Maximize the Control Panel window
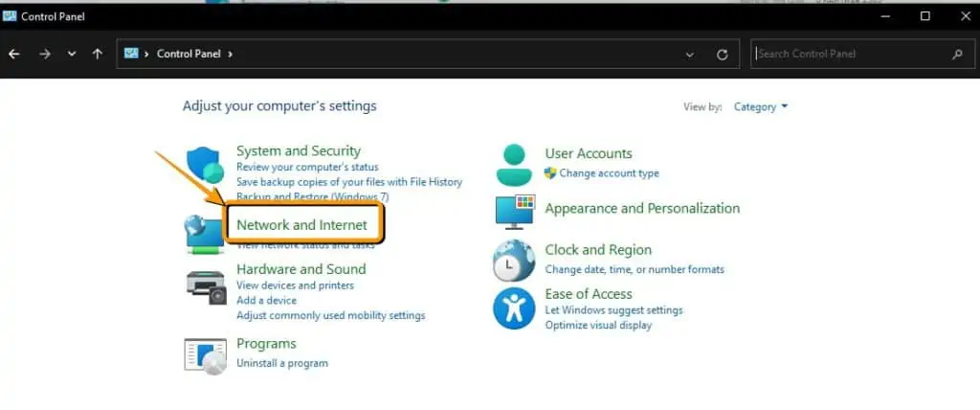 tap(925, 16)
